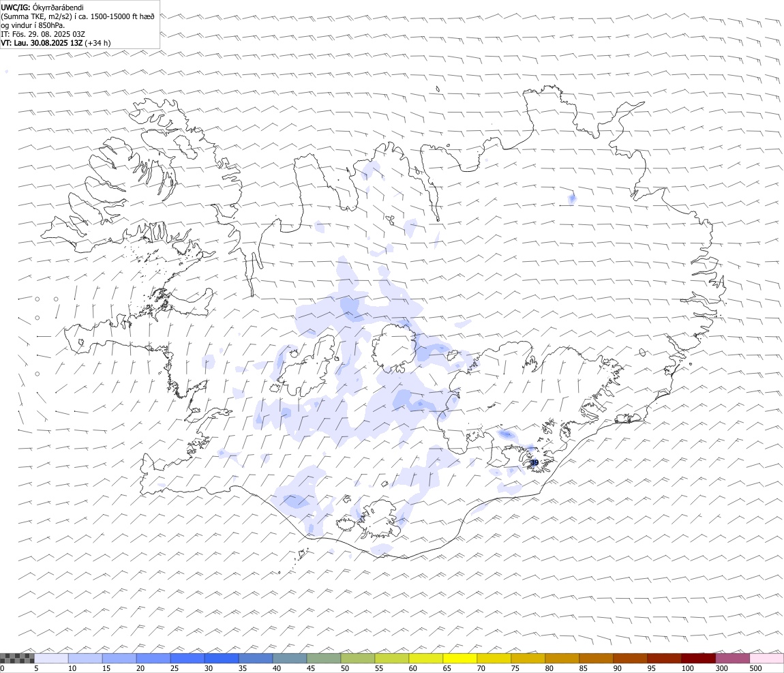Click the legend label '75'
The height and width of the screenshot is (673, 784).
pos(515,668)
